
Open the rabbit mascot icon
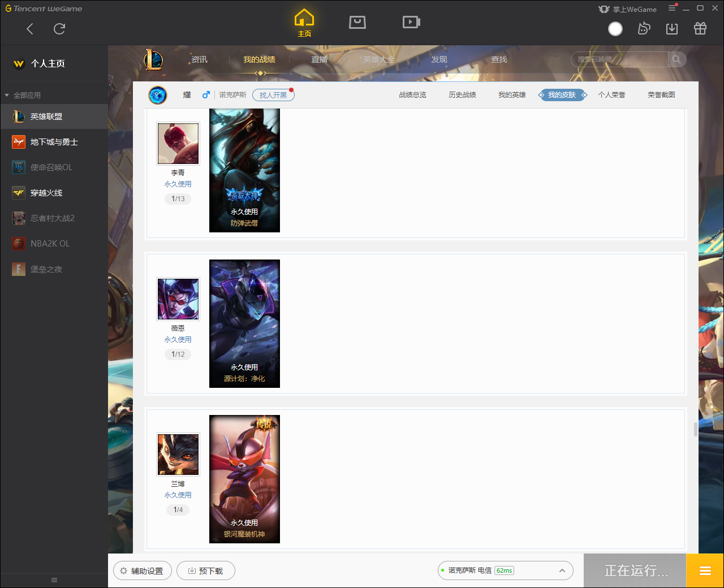coord(644,28)
